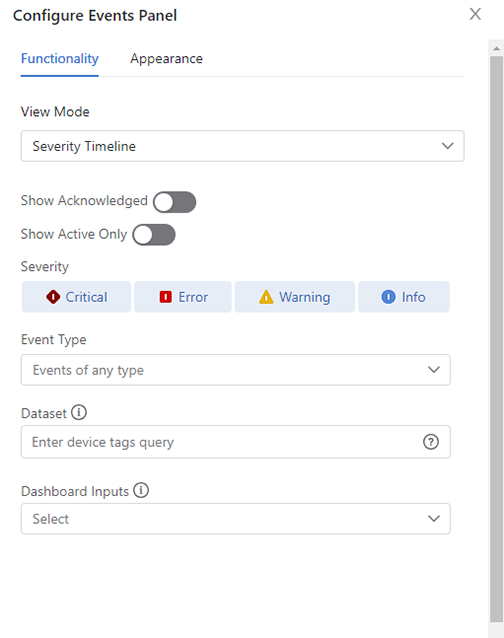Screen dimensions: 504x638
Task: Open the Dataset info tooltip icon
Action: (79, 412)
